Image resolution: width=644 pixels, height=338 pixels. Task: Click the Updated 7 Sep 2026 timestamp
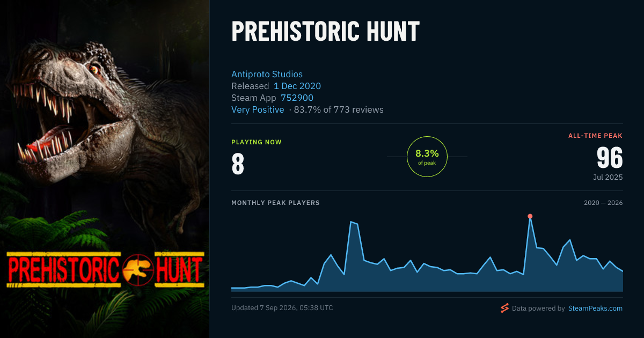pos(282,308)
